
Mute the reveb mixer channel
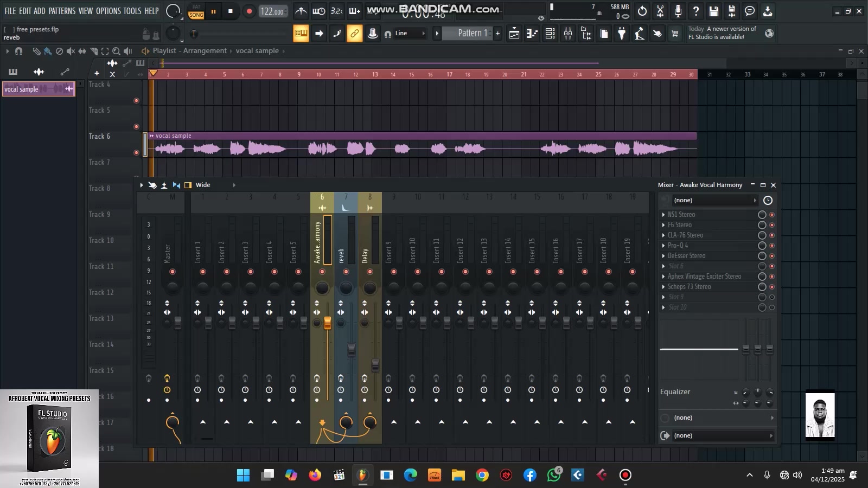346,272
